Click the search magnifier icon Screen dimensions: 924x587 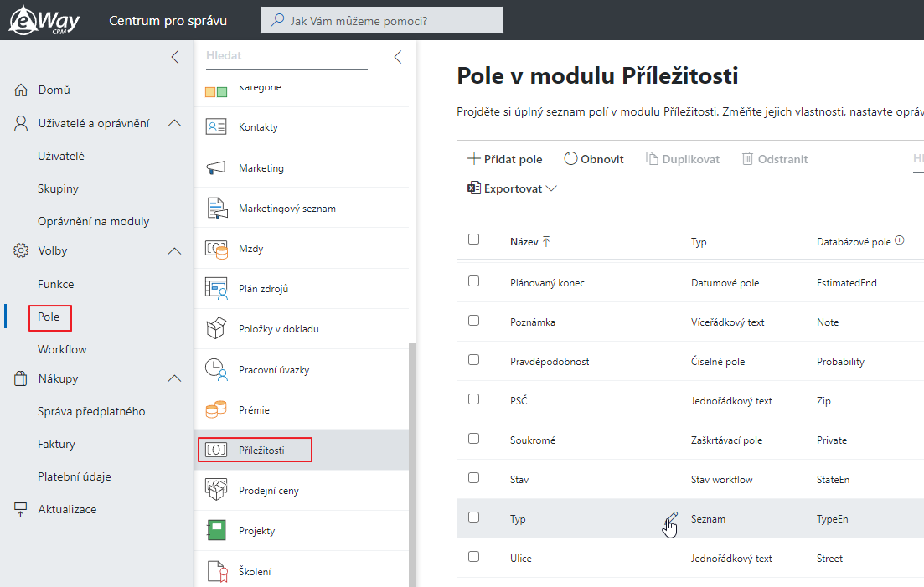[277, 20]
